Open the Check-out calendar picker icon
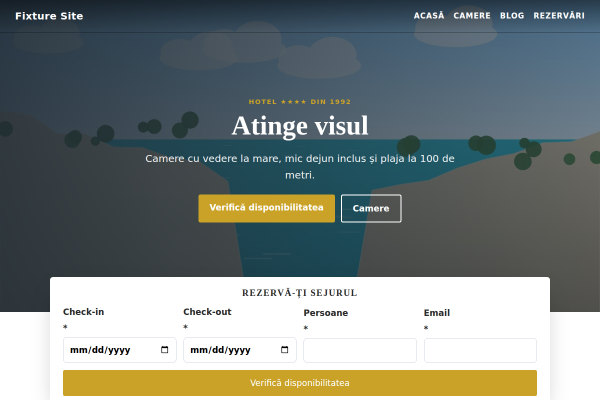 click(284, 349)
